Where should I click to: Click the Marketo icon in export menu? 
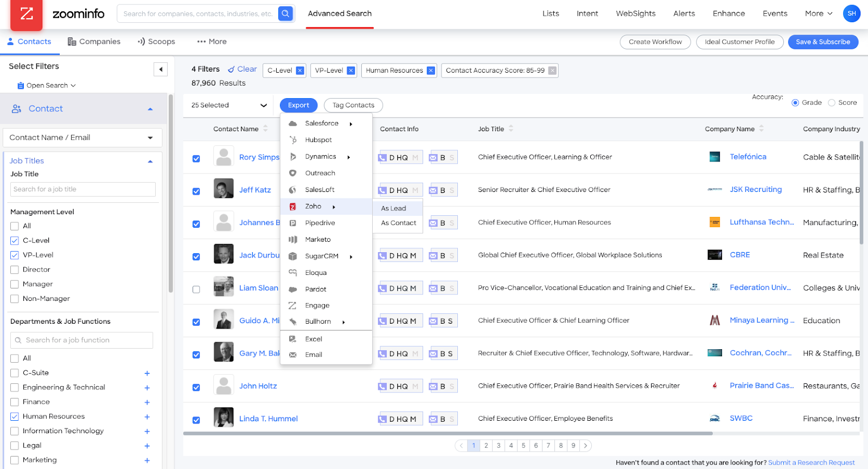coord(293,240)
